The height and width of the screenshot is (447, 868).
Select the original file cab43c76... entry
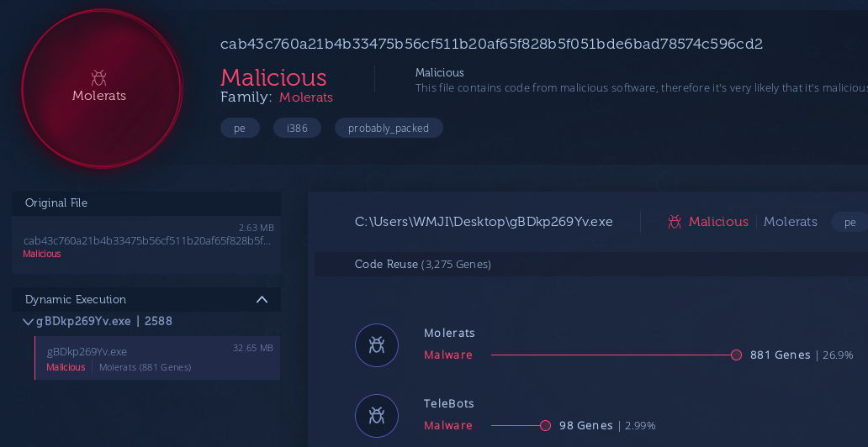click(146, 245)
